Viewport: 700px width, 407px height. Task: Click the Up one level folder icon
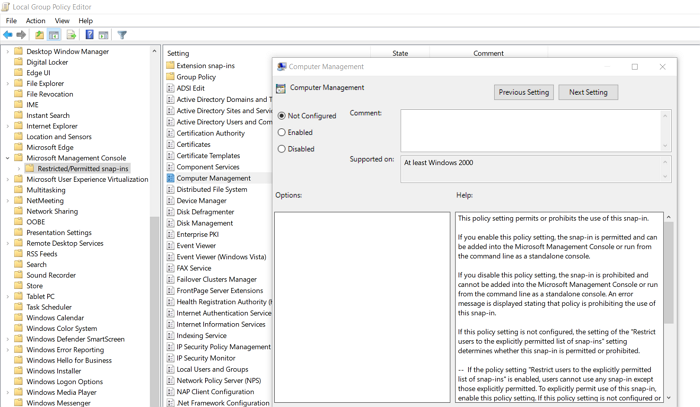coord(39,35)
